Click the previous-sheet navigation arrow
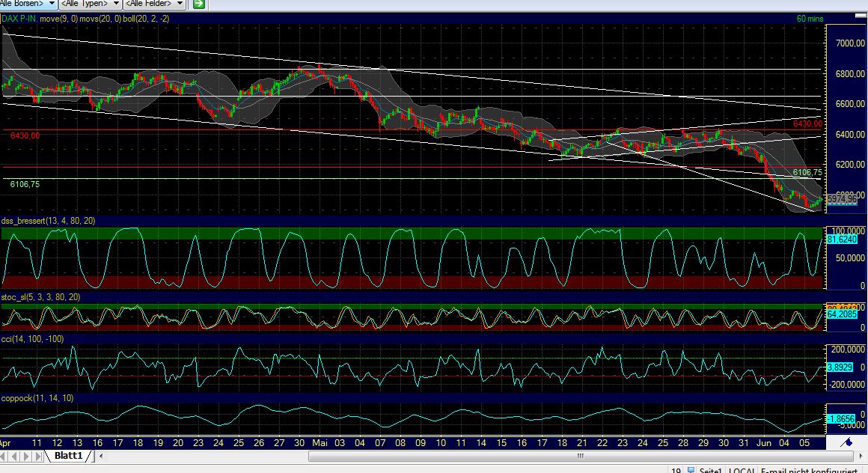 point(14,455)
